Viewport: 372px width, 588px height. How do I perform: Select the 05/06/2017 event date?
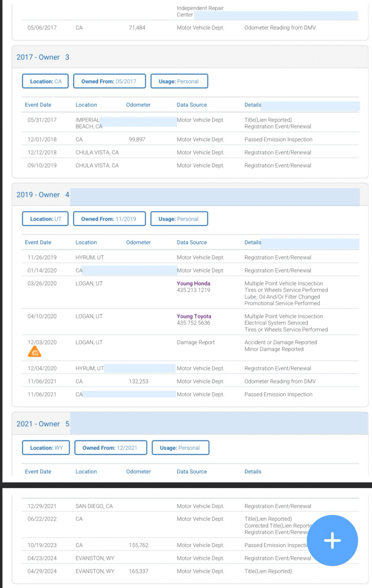(x=42, y=28)
